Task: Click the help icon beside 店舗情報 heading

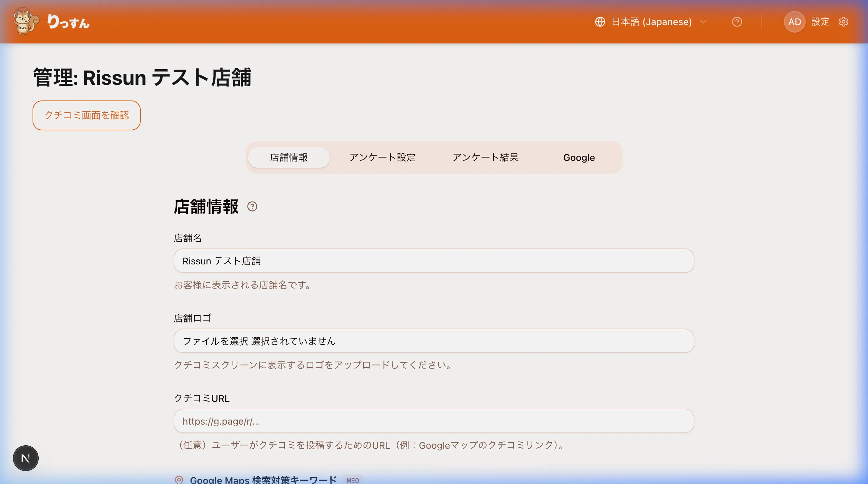Action: click(252, 206)
